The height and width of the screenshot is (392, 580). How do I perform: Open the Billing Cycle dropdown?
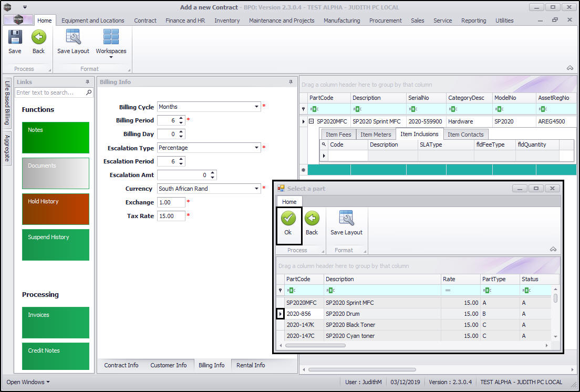pyautogui.click(x=257, y=107)
